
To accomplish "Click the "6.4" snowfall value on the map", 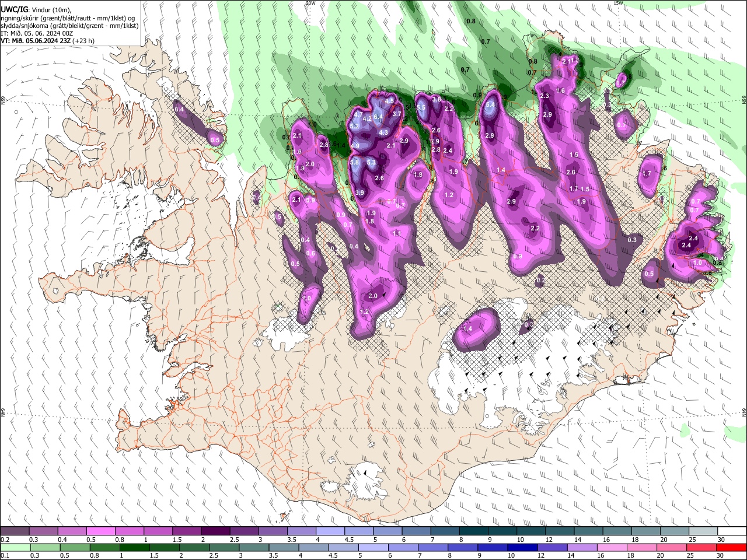I will click(x=378, y=117).
